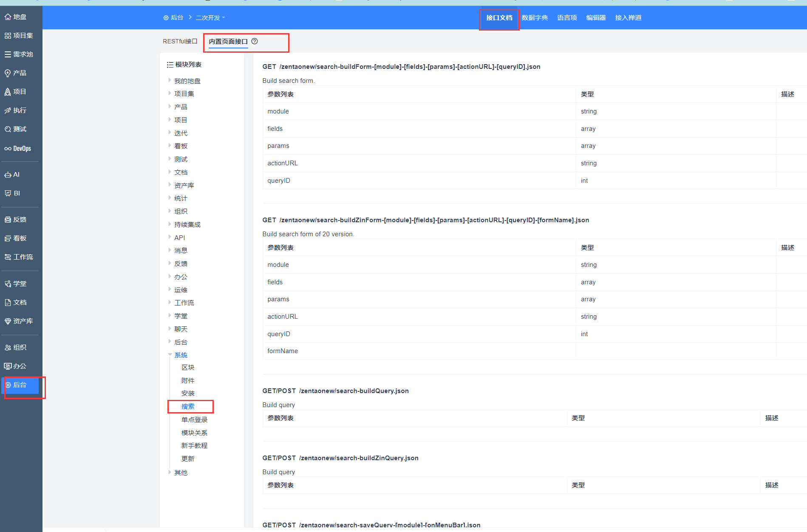Screen dimensions: 807x532
Task: Open the 执行 icon in sidebar
Action: coord(8,110)
